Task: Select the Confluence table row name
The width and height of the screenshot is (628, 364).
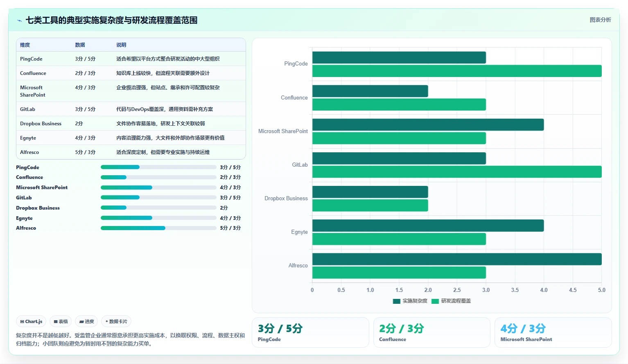Action: 33,73
